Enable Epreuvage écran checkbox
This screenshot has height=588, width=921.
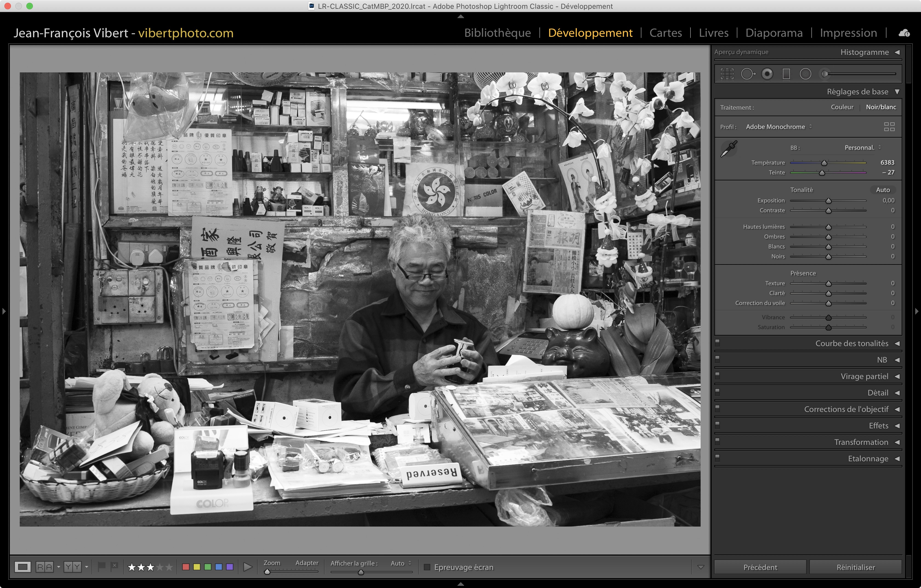[x=427, y=567]
